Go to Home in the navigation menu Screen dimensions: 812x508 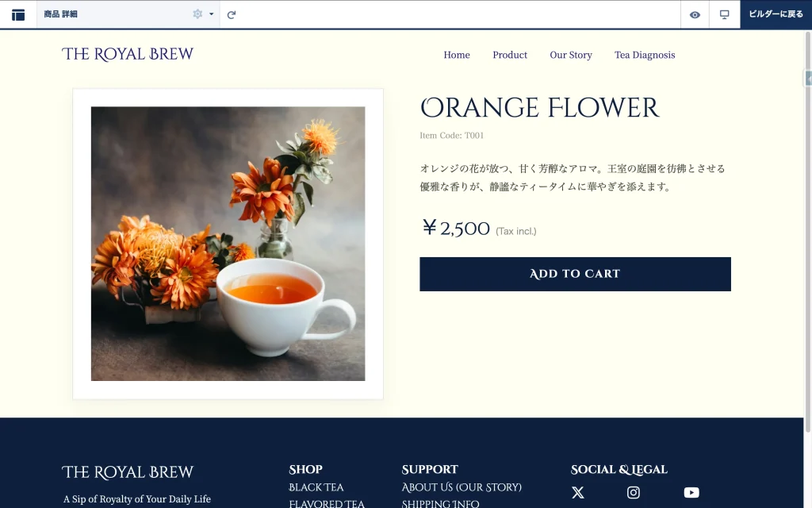click(457, 55)
